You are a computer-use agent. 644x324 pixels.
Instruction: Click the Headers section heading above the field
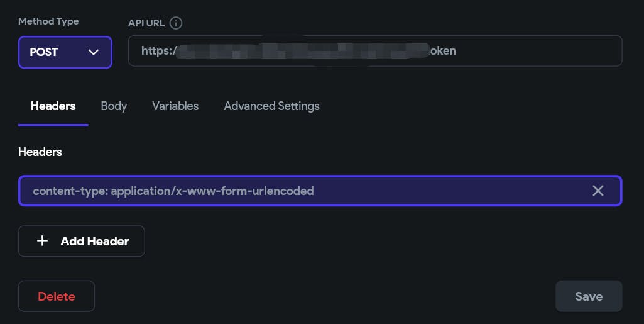40,152
